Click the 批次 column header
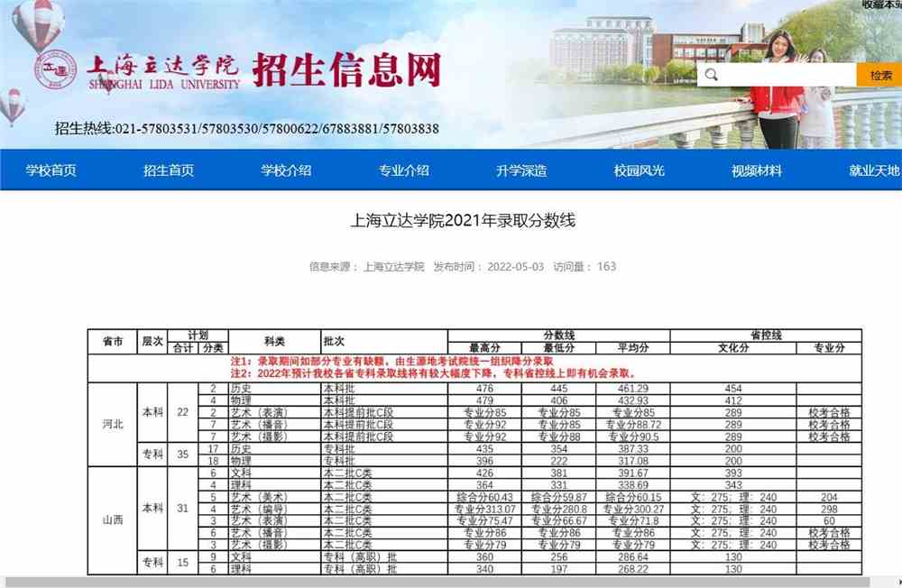This screenshot has height=588, width=902. tap(384, 341)
